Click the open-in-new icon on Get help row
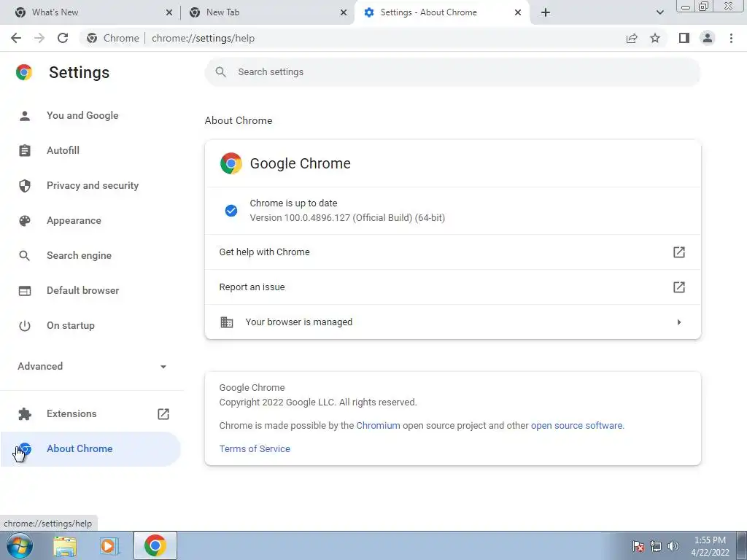Screen dimensions: 747x560 (x=679, y=252)
